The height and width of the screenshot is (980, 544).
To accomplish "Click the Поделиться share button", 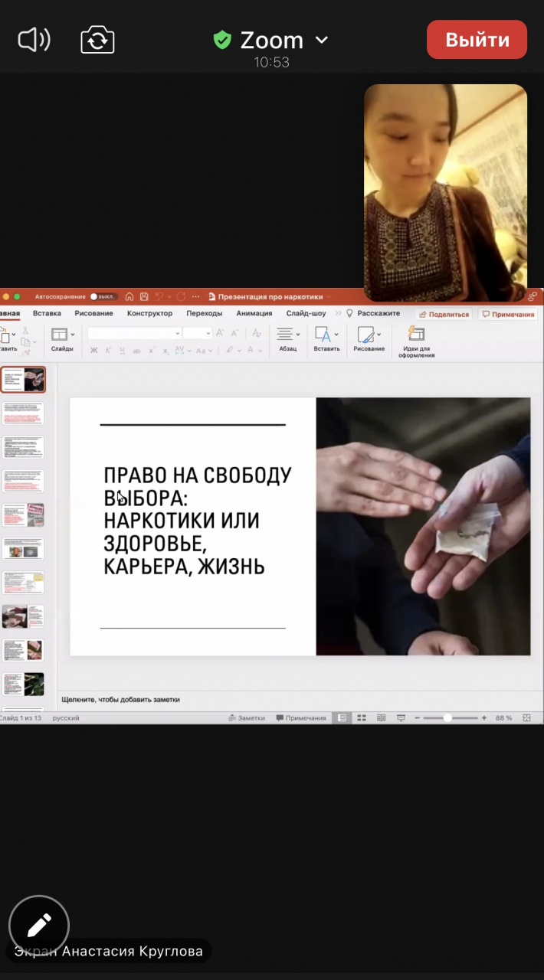I will click(444, 314).
